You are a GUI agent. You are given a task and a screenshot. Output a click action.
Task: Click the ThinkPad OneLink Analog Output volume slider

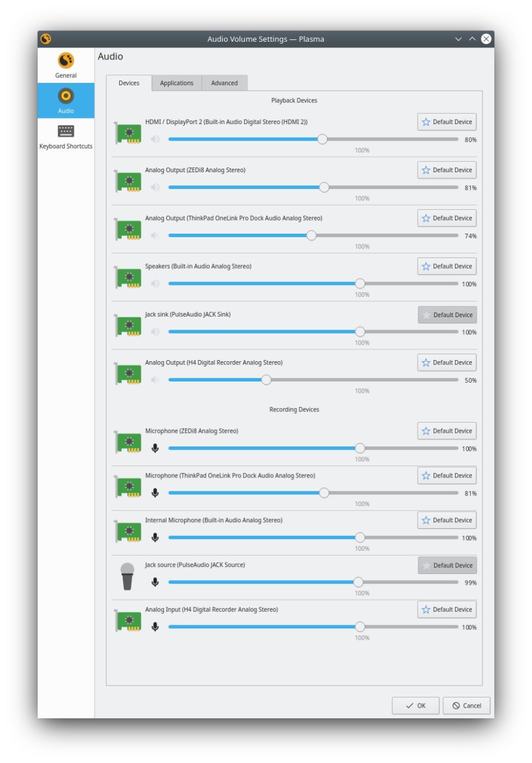point(313,236)
